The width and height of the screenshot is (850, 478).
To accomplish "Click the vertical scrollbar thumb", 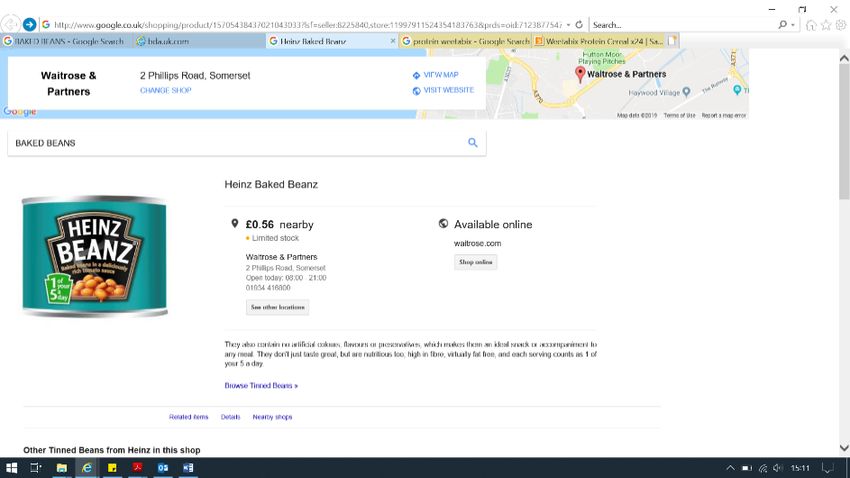I will pyautogui.click(x=844, y=132).
